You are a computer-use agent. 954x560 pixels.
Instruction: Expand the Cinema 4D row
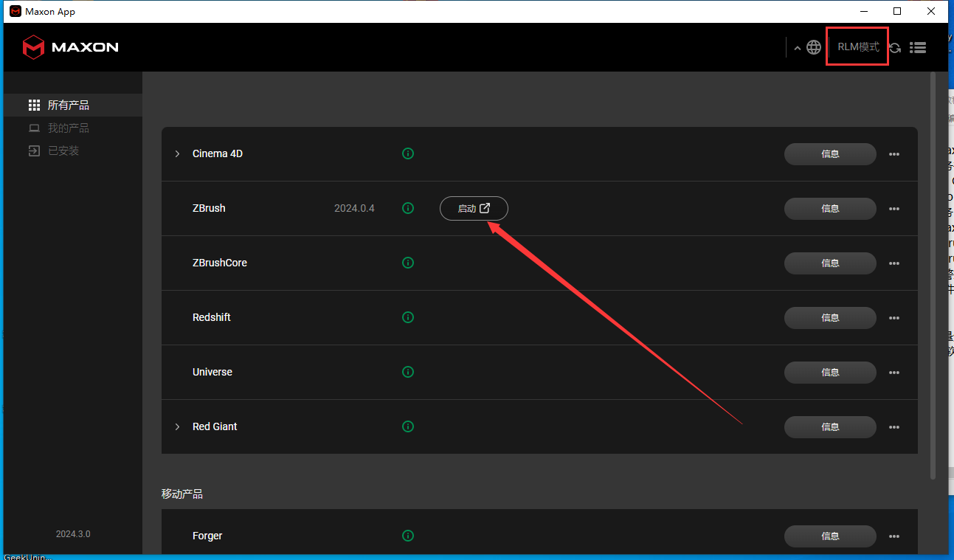point(177,153)
